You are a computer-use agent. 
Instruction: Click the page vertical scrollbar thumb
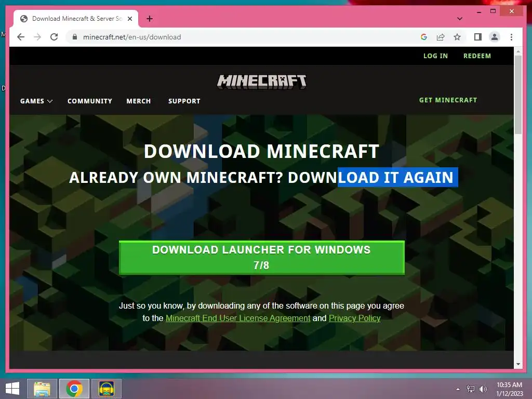coord(518,95)
